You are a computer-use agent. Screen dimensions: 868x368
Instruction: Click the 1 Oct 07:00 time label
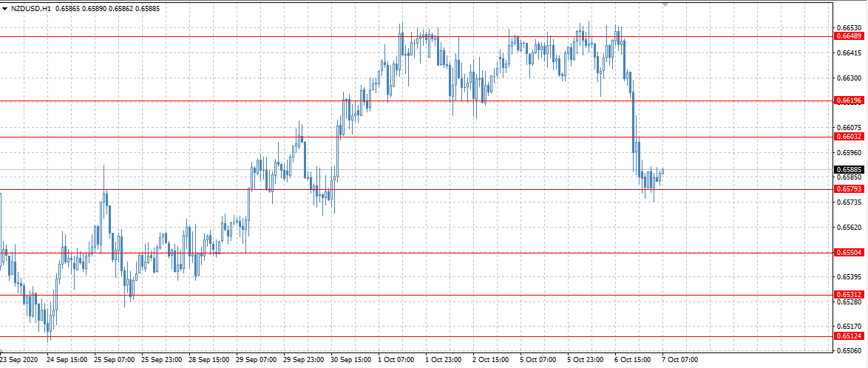tap(396, 360)
